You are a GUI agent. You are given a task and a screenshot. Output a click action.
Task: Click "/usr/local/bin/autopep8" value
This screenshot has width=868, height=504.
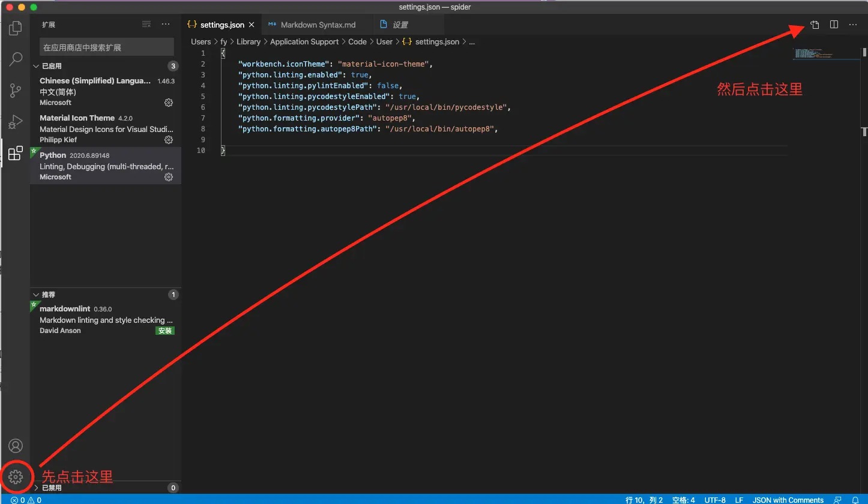[440, 129]
